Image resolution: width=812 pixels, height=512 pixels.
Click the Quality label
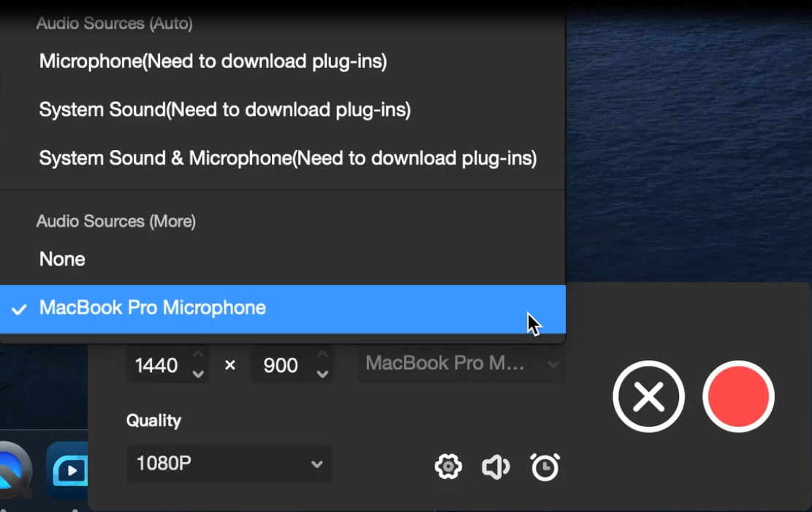[153, 421]
